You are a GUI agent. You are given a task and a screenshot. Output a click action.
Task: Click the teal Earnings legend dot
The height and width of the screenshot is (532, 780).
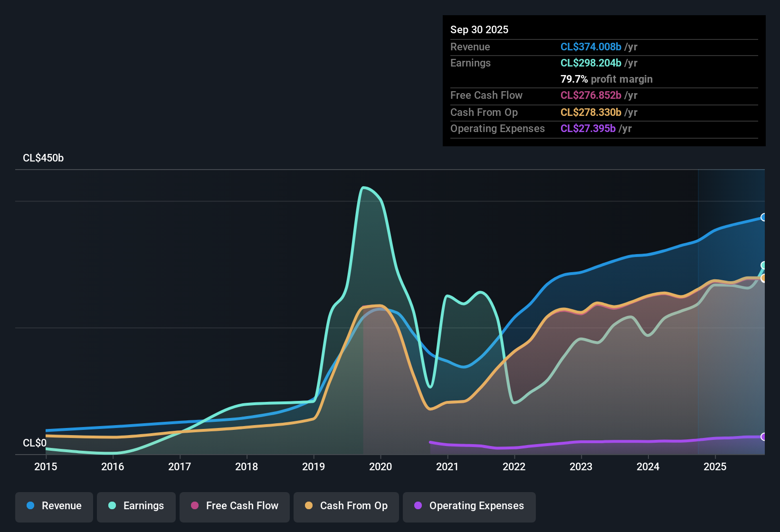pyautogui.click(x=112, y=506)
